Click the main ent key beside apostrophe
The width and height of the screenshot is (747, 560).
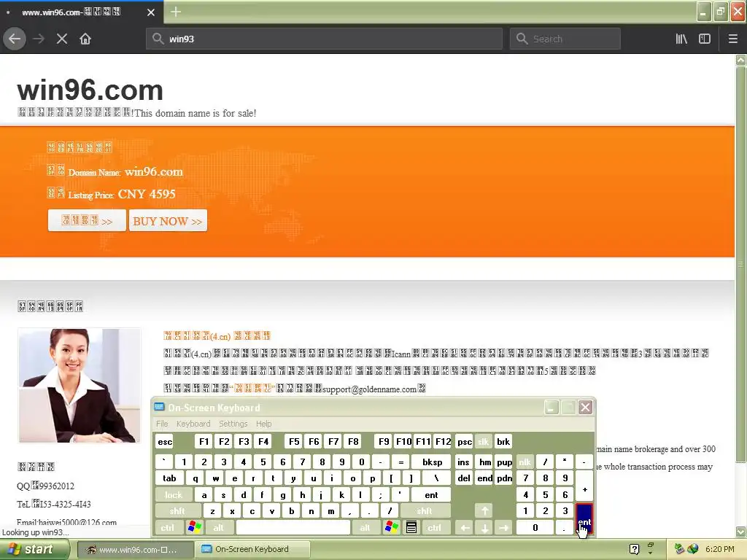pos(431,495)
